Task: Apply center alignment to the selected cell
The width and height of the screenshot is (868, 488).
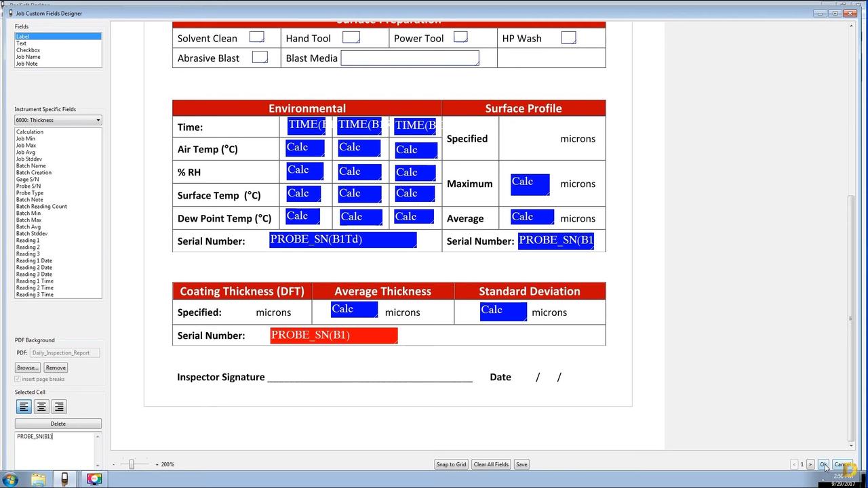Action: [41, 406]
